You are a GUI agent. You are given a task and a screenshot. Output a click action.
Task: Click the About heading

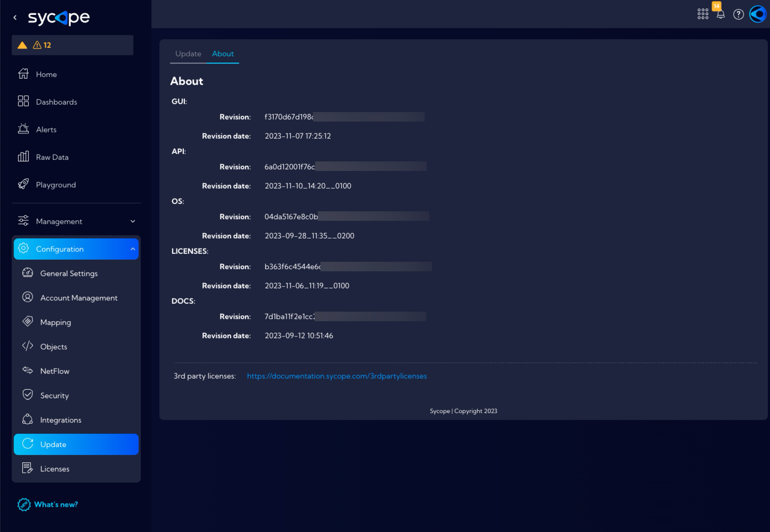tap(187, 81)
